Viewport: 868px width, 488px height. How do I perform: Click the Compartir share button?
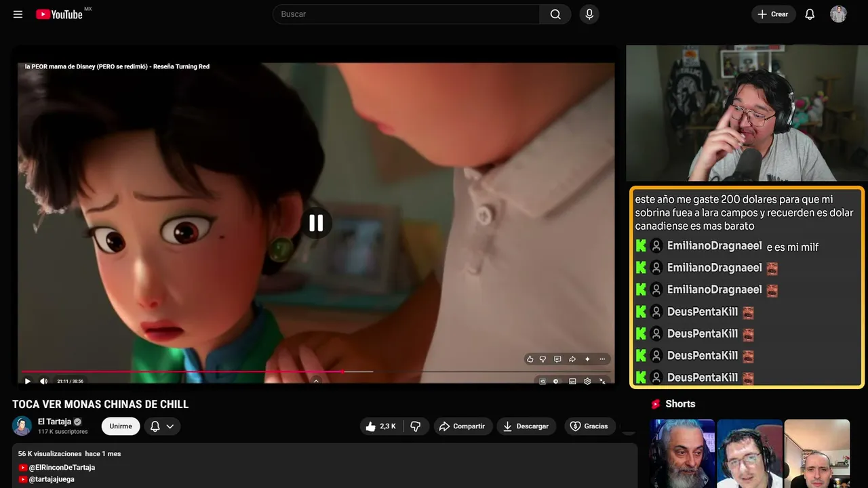pos(463,426)
